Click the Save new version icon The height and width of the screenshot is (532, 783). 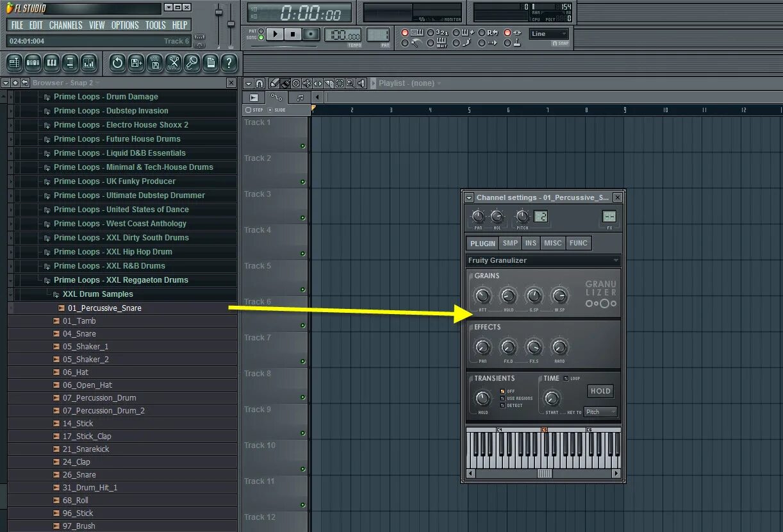136,63
